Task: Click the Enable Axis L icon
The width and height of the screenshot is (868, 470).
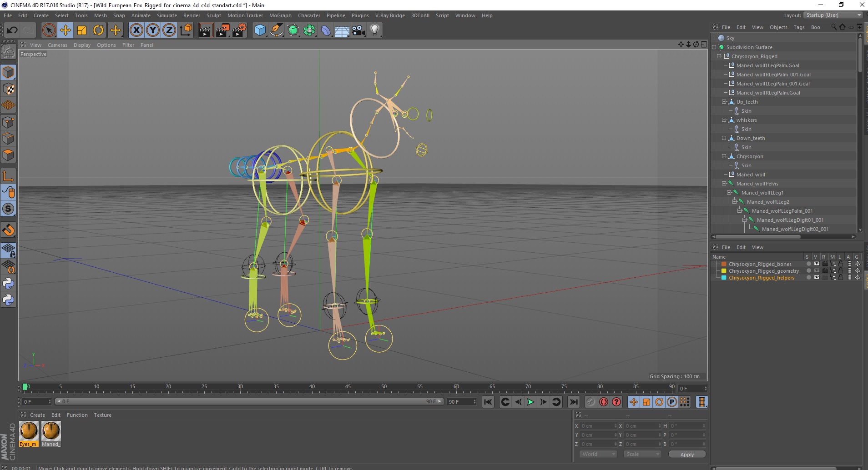Action: coord(8,175)
